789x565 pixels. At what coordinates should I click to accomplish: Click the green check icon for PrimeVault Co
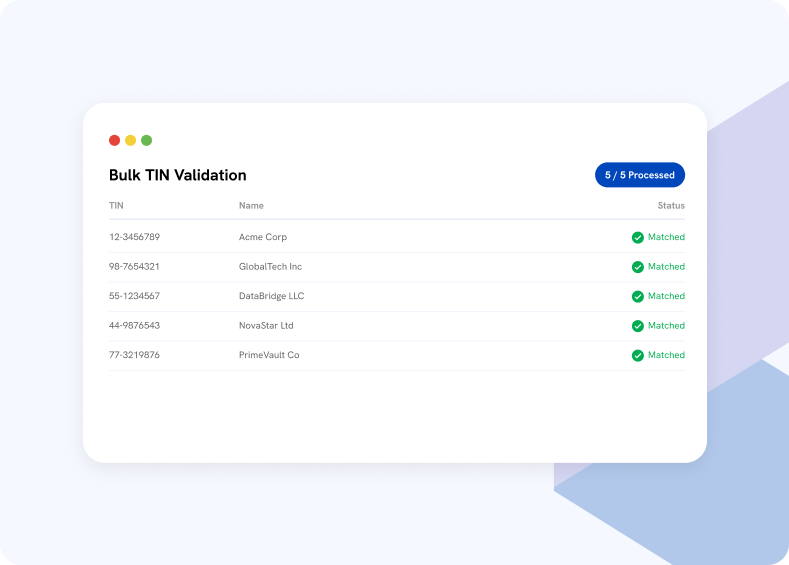638,355
